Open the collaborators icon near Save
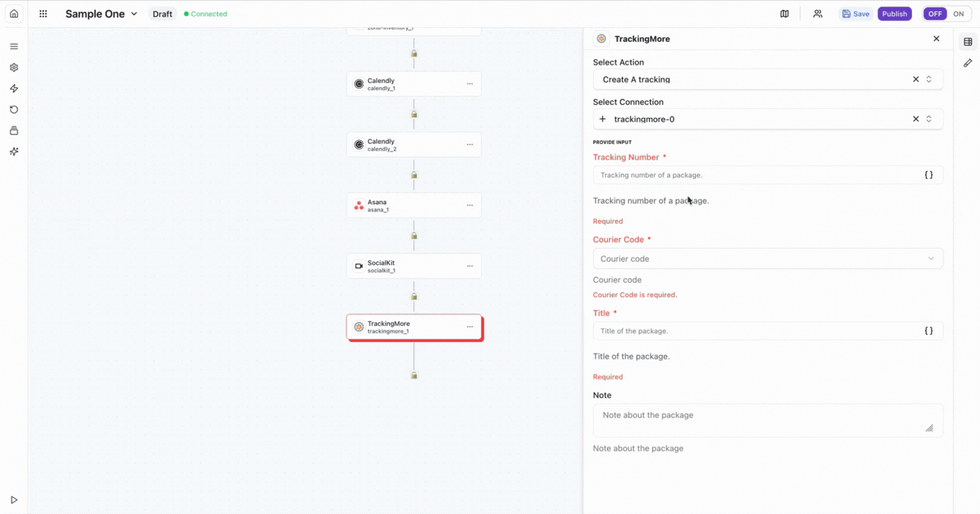 [818, 13]
